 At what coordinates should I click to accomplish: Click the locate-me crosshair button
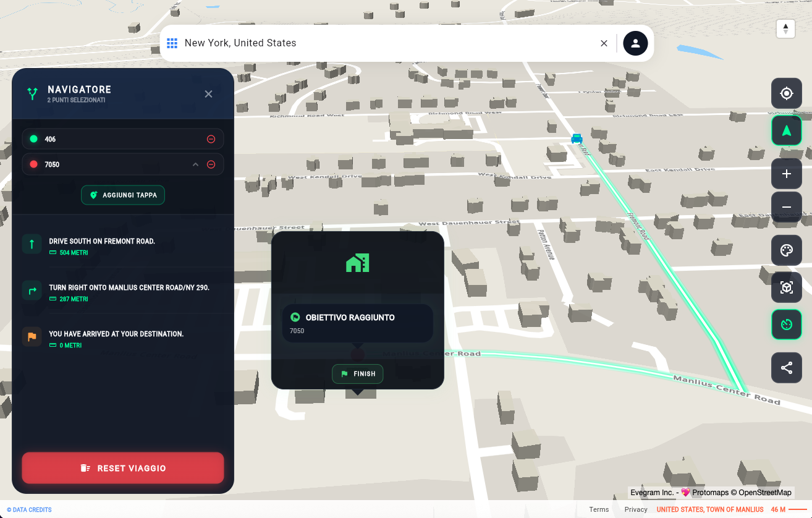tap(786, 93)
